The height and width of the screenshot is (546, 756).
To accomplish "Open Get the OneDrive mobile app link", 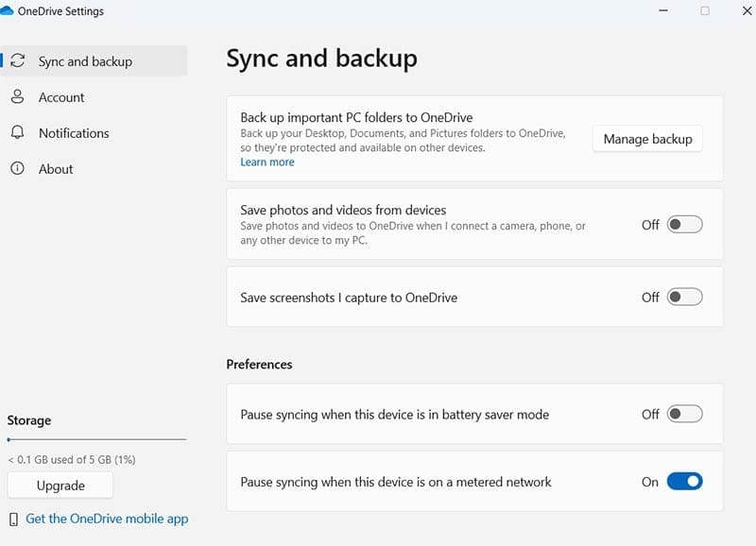I will point(107,519).
